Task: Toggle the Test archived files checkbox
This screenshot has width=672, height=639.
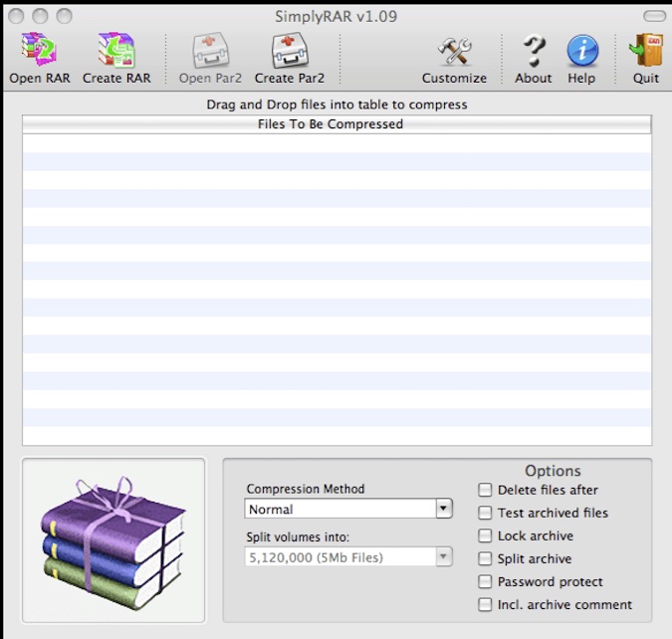Action: [485, 513]
